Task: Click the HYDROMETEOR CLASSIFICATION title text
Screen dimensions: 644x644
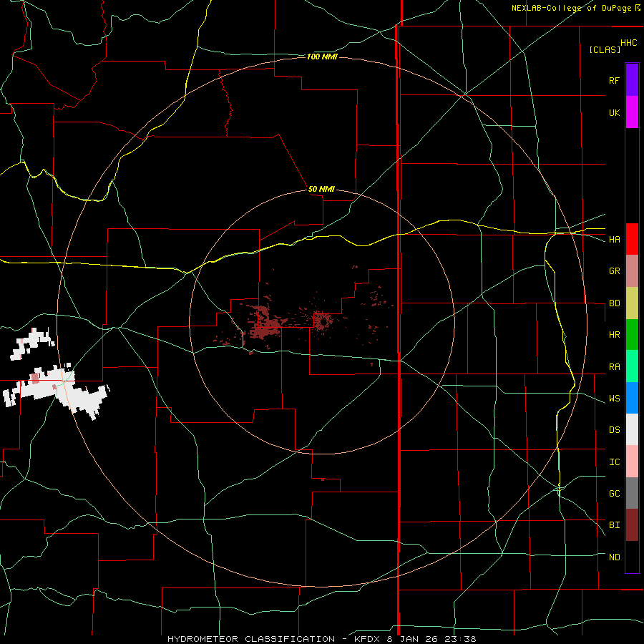Action: [x=251, y=639]
